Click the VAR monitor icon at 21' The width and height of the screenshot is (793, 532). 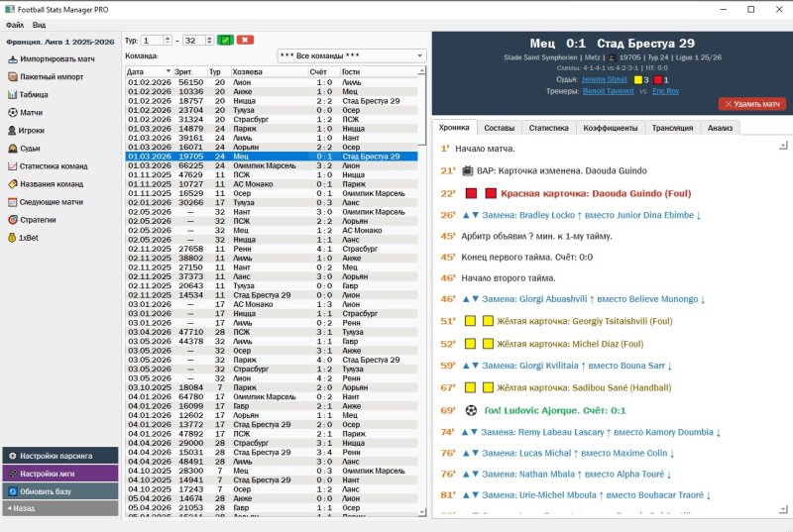coord(468,170)
